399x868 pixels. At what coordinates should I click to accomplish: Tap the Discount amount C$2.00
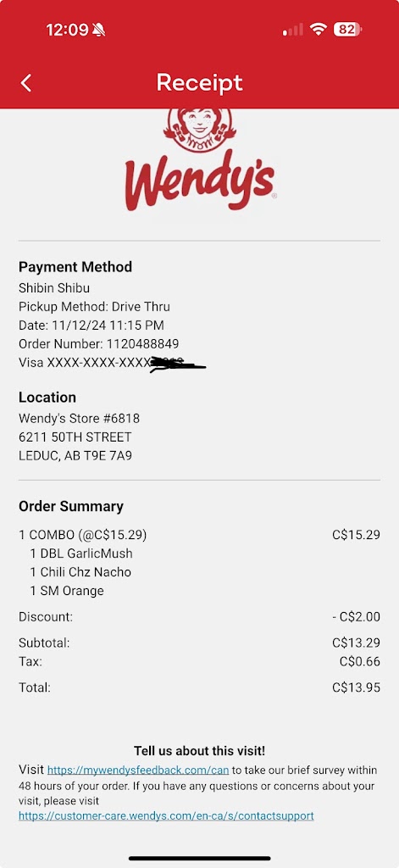pos(356,617)
